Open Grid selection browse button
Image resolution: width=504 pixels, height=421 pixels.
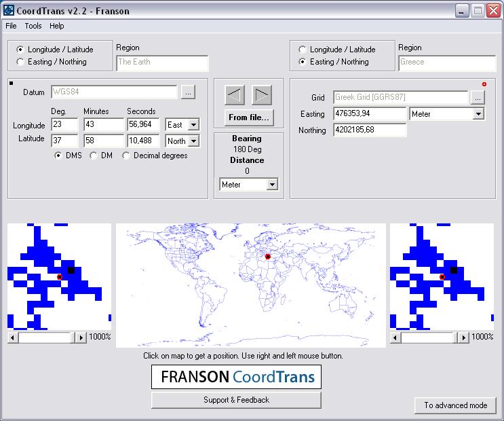tap(478, 97)
